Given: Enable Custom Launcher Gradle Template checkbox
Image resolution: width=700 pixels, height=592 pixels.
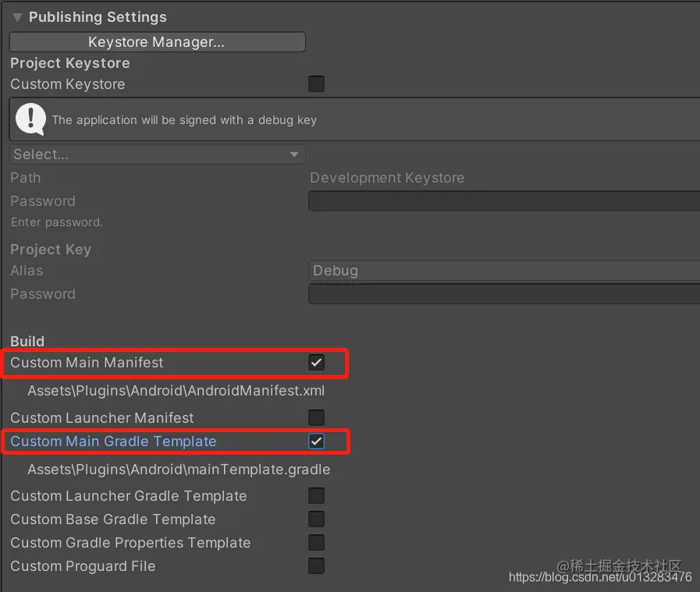Looking at the screenshot, I should pyautogui.click(x=316, y=495).
